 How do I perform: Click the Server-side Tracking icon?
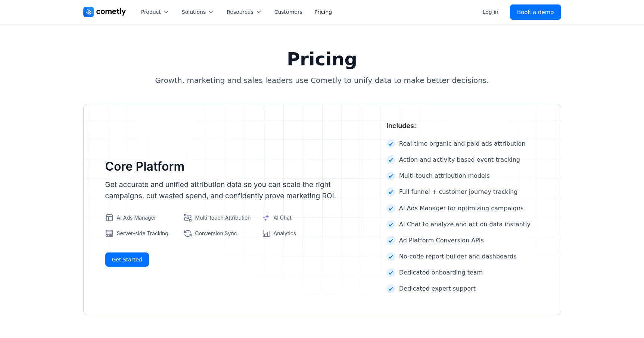click(x=109, y=233)
